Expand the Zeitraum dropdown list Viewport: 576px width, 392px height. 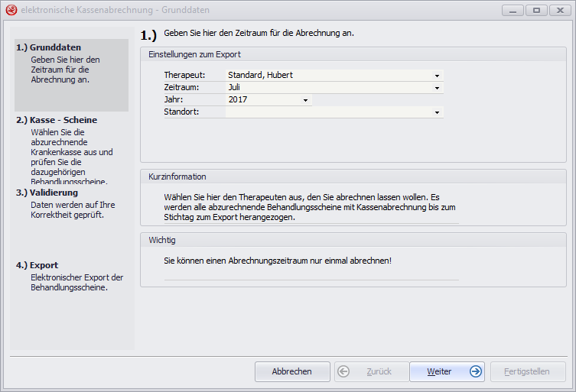[437, 88]
